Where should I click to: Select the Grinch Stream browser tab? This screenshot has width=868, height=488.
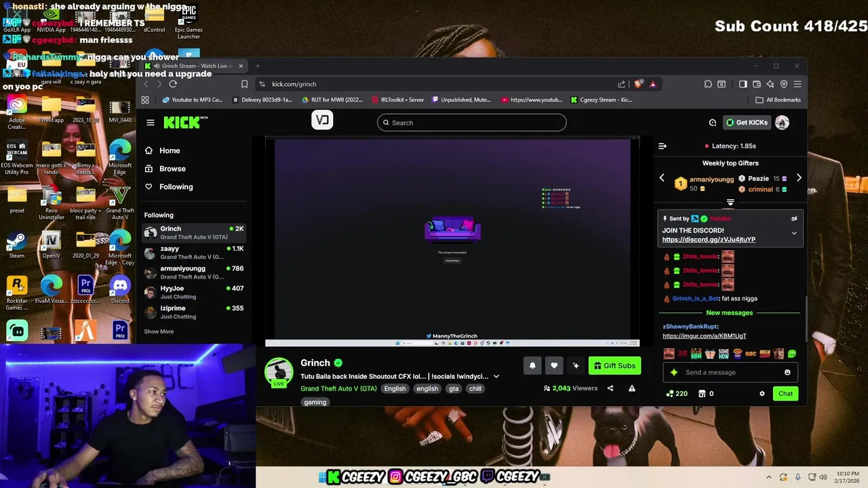(193, 66)
